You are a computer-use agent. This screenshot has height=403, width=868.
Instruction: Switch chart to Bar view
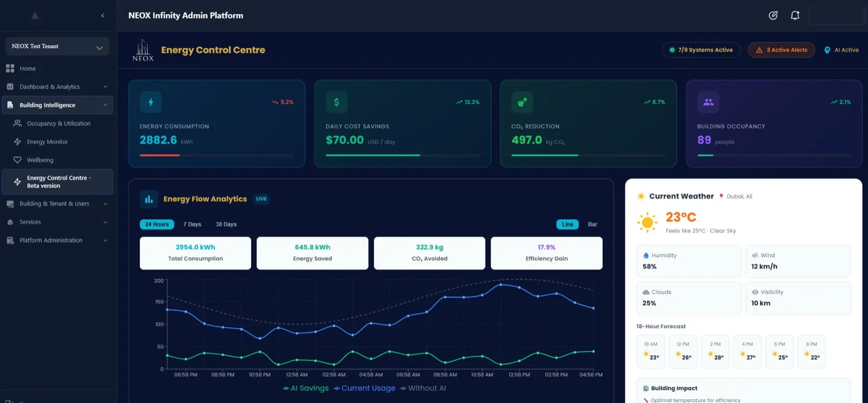tap(592, 224)
